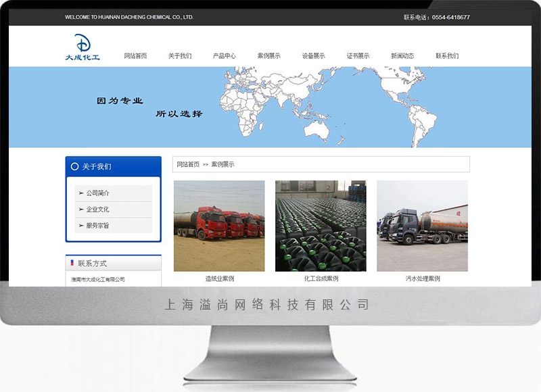
Task: Click the 化工合成案例 caption link
Action: point(321,278)
